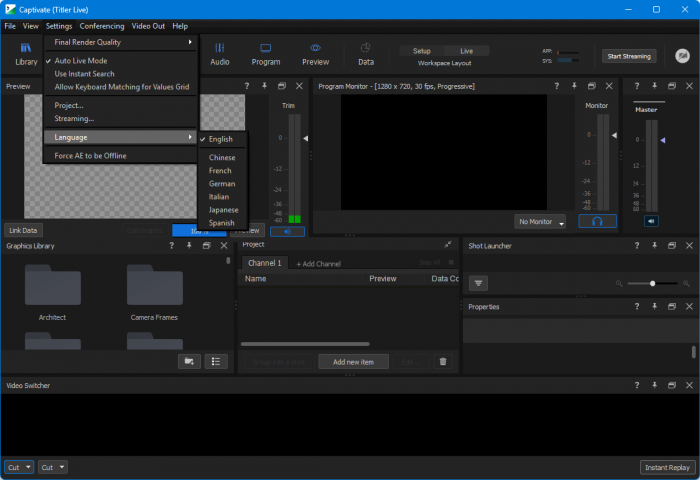This screenshot has height=480, width=700.
Task: Mute the Master audio speaker button
Action: 651,221
